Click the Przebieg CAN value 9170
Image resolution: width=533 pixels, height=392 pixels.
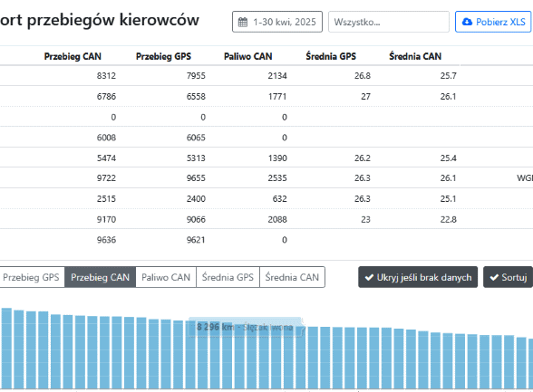click(106, 220)
